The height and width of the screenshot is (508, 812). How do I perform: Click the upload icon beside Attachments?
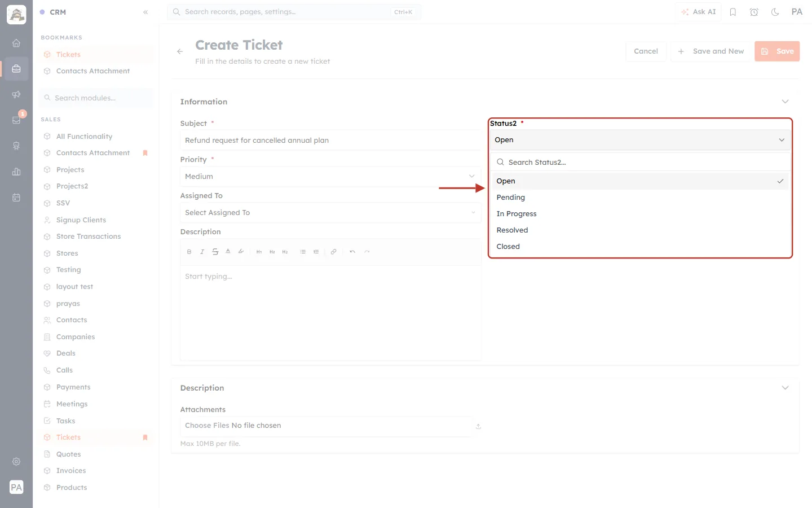478,426
